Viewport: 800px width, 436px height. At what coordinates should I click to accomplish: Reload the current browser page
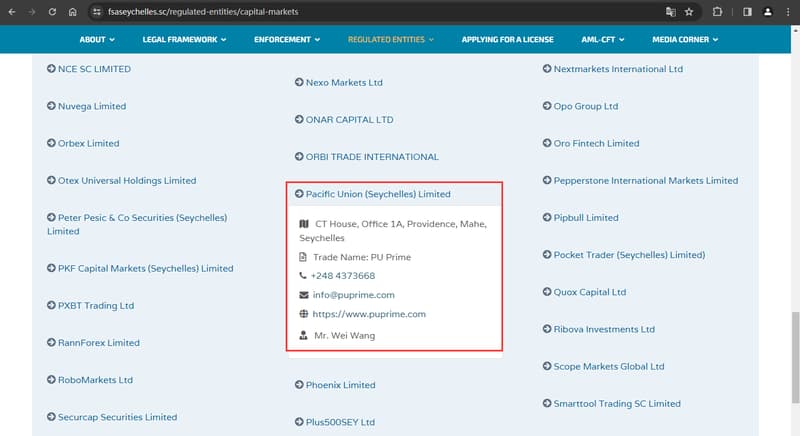click(x=52, y=12)
